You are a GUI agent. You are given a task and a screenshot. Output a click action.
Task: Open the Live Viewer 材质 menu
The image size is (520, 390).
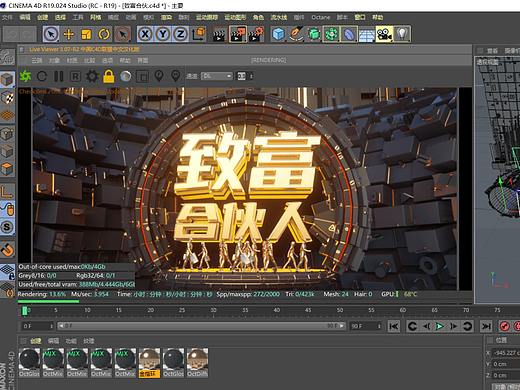72,60
